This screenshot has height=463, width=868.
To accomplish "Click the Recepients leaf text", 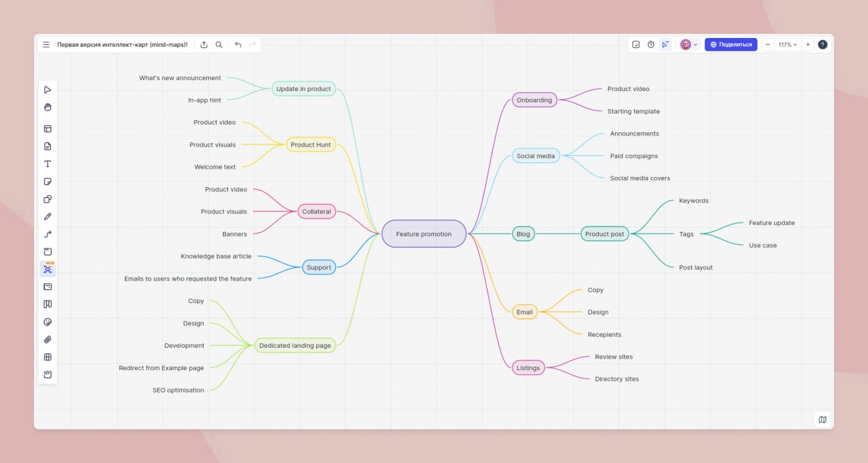I will pyautogui.click(x=604, y=335).
